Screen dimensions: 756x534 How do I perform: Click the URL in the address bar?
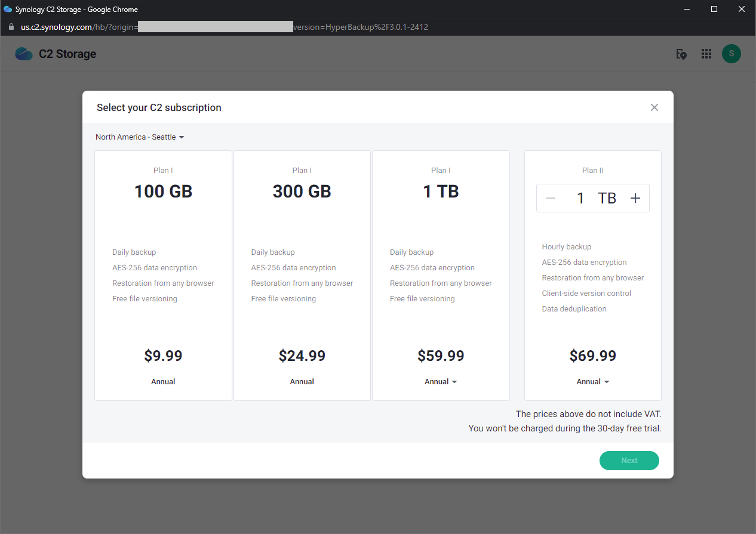click(x=225, y=27)
